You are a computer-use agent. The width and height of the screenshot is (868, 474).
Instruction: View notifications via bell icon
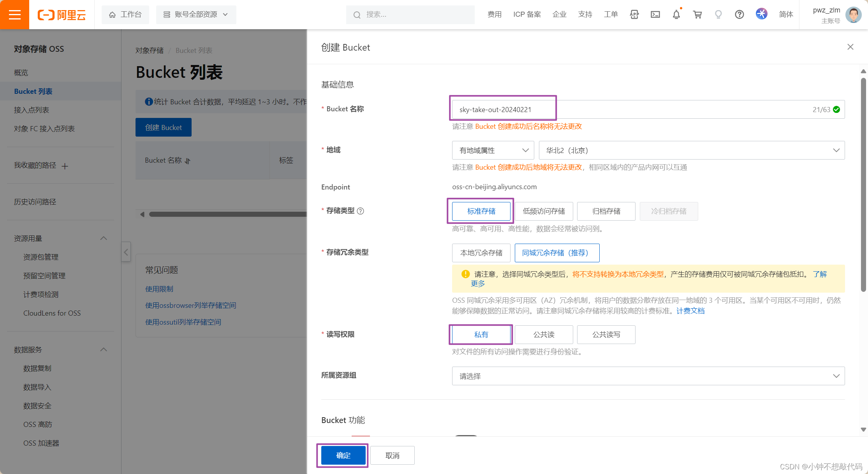(676, 14)
